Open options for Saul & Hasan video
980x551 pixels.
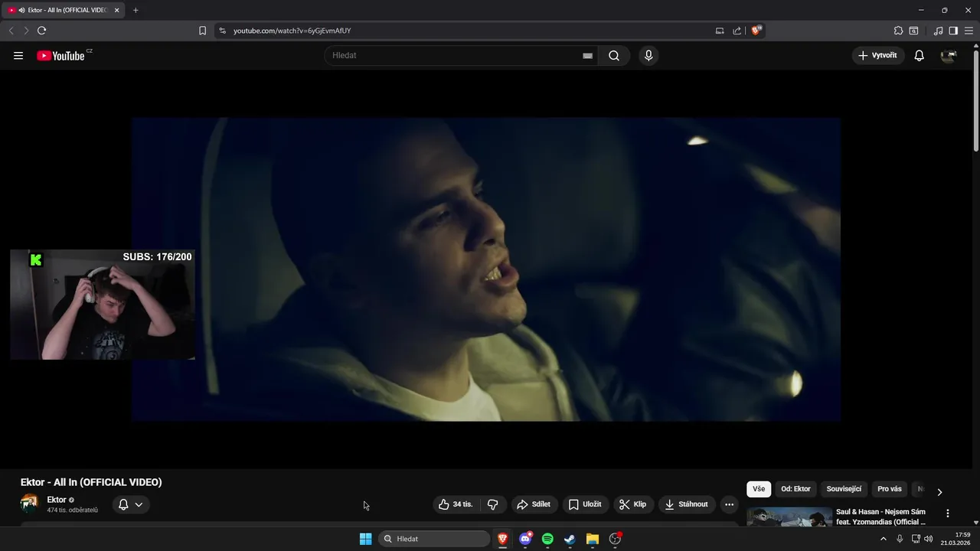coord(948,514)
